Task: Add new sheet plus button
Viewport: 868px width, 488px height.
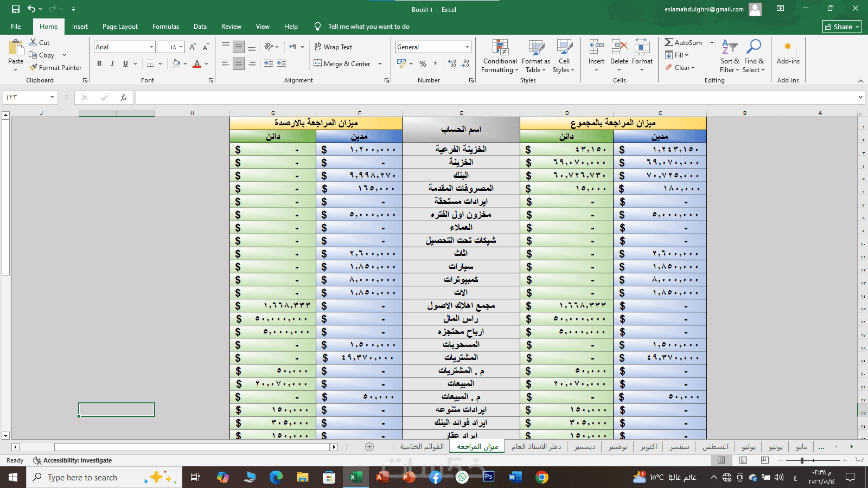Action: (369, 447)
